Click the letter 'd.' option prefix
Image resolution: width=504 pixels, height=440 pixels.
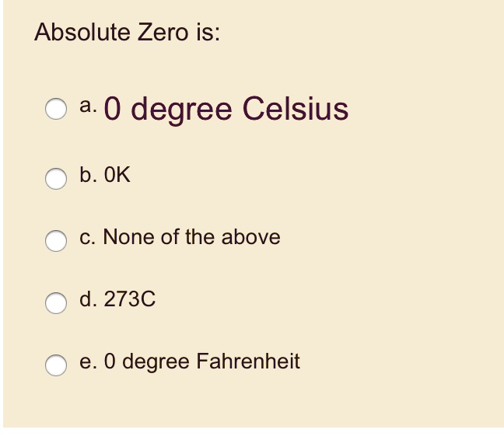[88, 299]
